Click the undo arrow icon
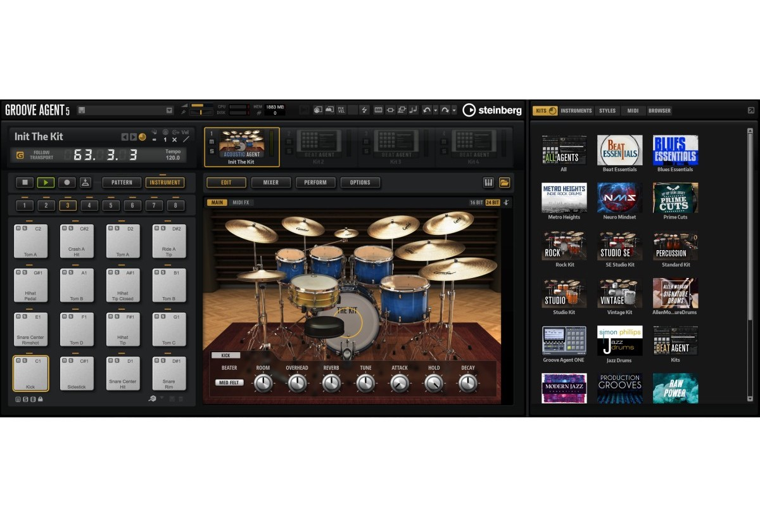 tap(427, 110)
